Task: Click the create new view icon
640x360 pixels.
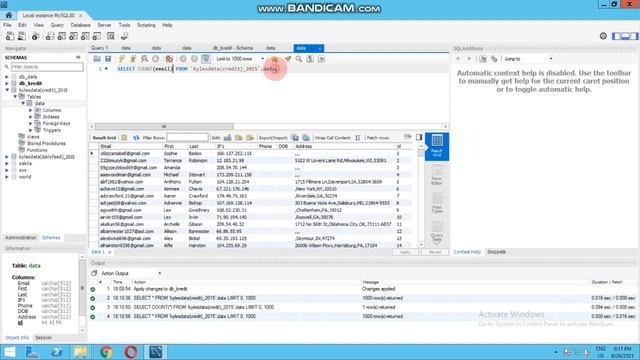Action: (x=73, y=36)
